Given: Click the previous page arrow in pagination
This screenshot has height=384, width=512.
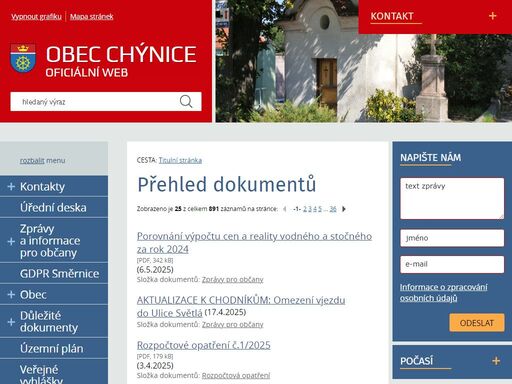Looking at the screenshot, I should [285, 209].
